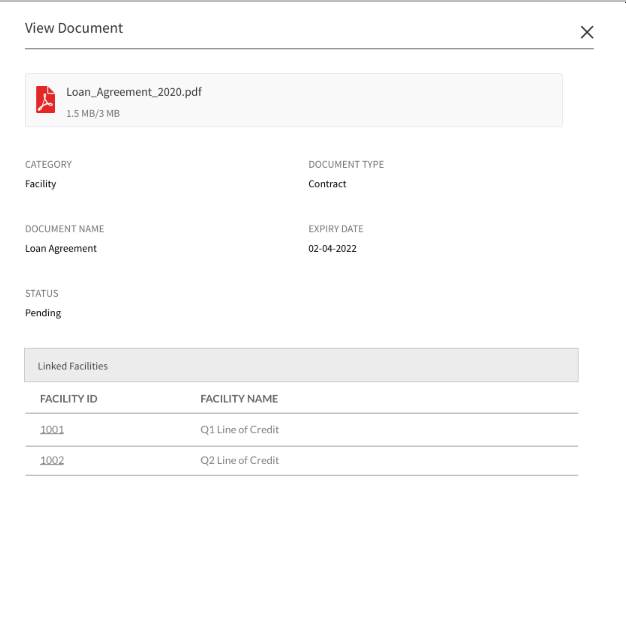Click the View Document dialog title
Image resolution: width=626 pixels, height=638 pixels.
point(74,28)
